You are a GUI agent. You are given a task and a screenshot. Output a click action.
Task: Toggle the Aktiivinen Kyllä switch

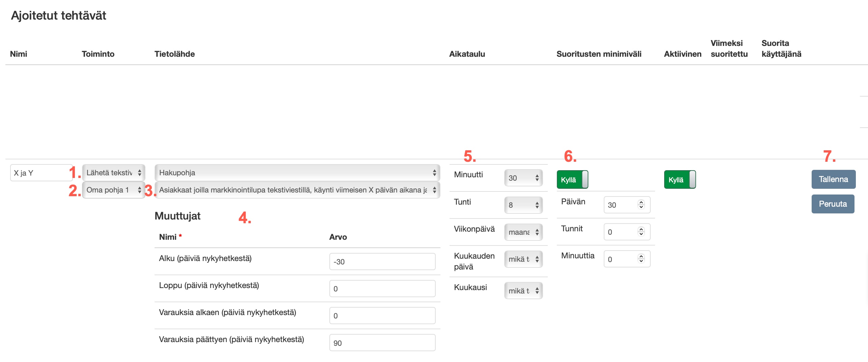679,180
